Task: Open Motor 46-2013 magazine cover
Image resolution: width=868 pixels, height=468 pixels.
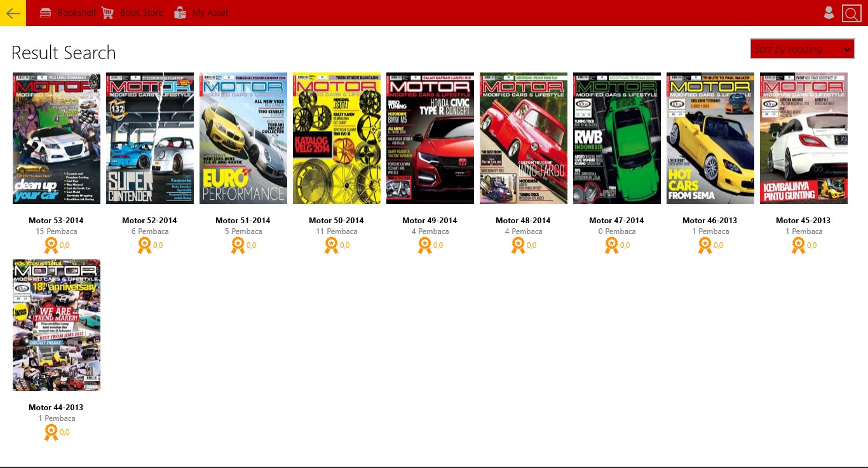Action: pyautogui.click(x=710, y=138)
